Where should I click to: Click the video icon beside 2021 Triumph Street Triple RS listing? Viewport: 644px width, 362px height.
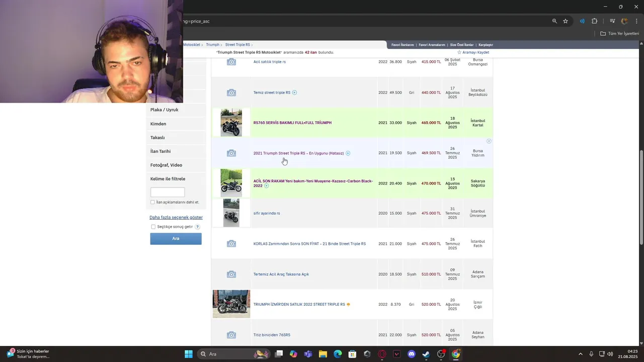(348, 153)
